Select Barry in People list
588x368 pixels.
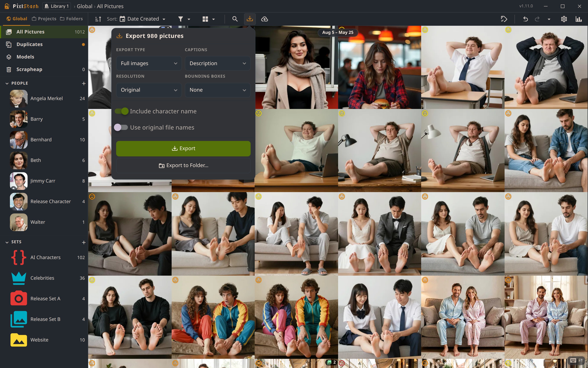pyautogui.click(x=44, y=119)
